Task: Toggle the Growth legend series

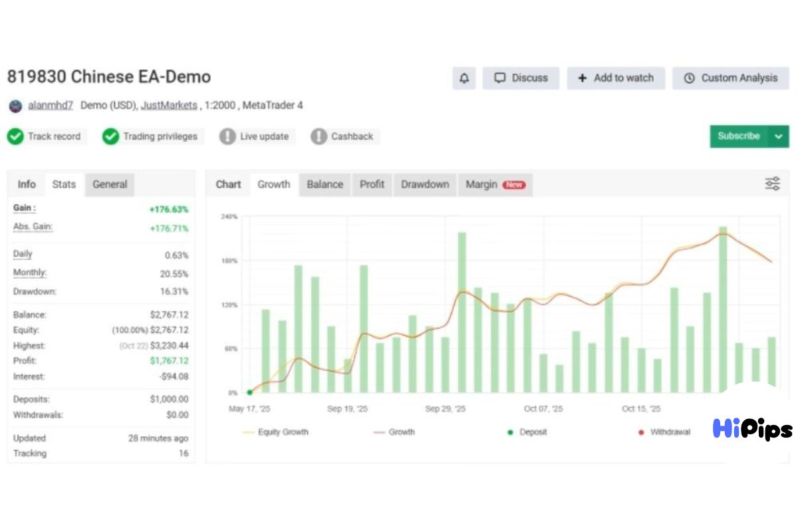Action: [394, 432]
